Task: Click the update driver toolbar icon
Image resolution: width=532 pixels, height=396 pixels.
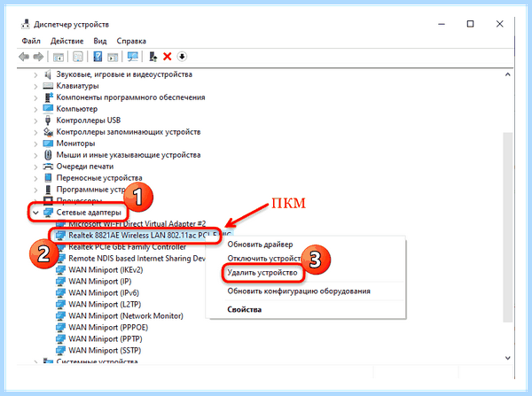Action: 153,57
